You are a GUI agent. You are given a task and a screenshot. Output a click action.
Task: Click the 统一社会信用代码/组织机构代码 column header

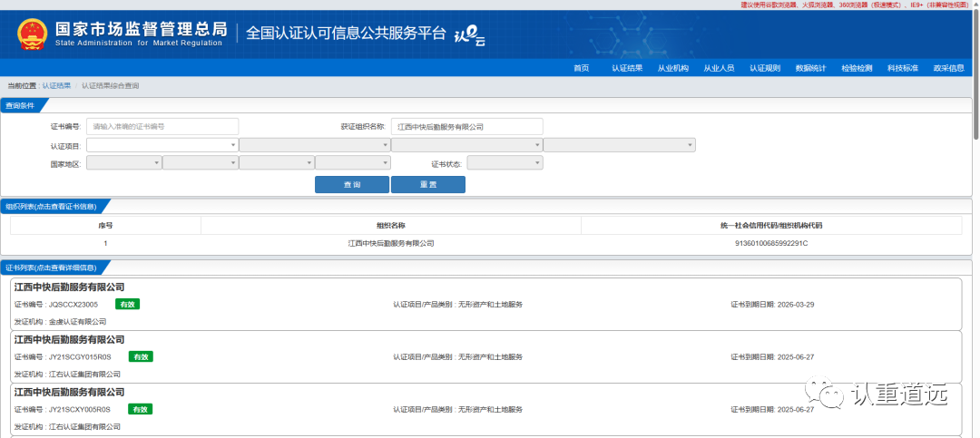click(x=772, y=226)
